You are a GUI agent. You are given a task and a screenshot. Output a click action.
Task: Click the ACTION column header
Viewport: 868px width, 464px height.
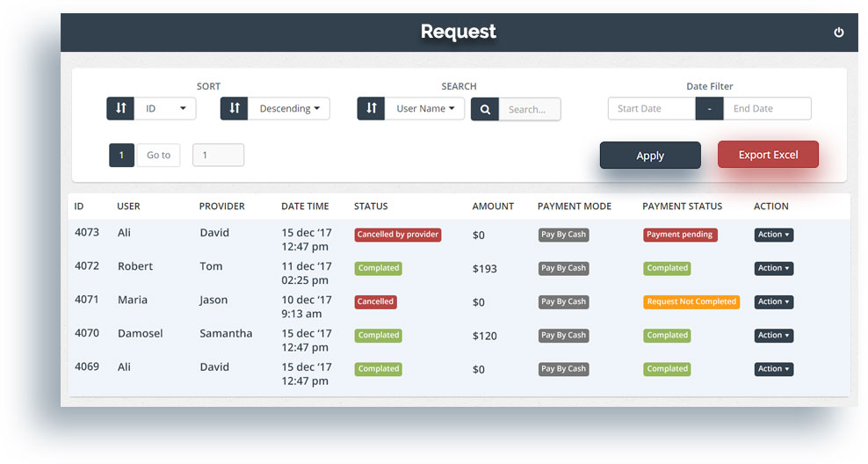(770, 206)
